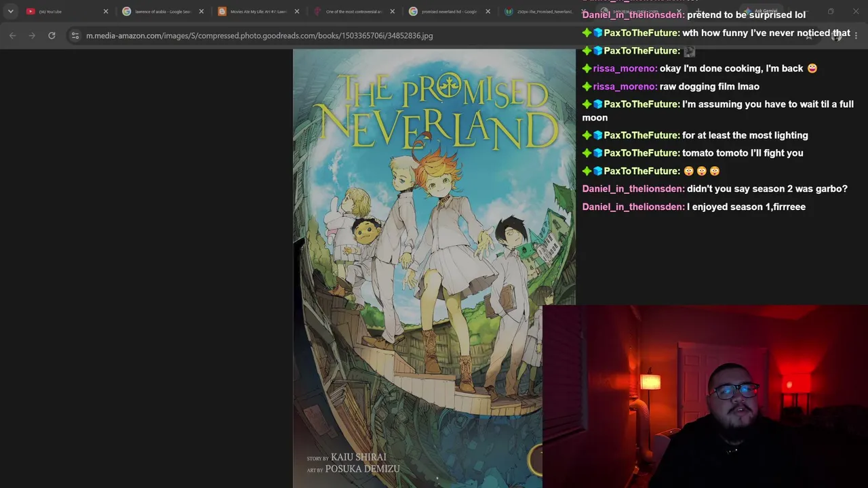Switch to the Movies Ate My Life tab
The height and width of the screenshot is (488, 868).
point(258,12)
